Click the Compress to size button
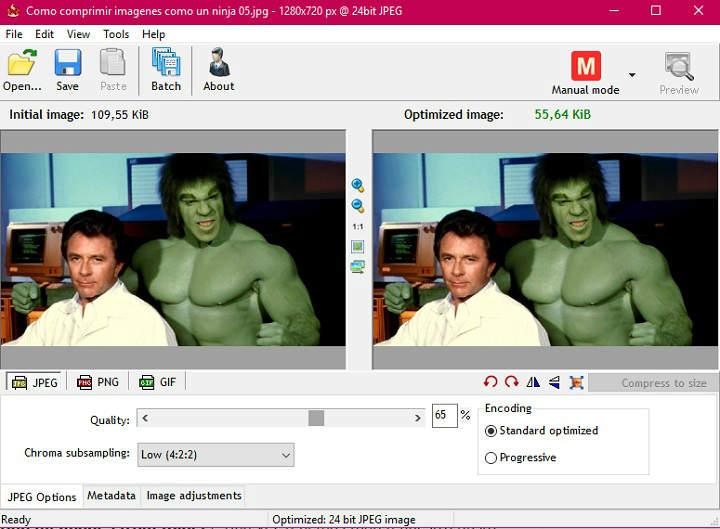 tap(654, 383)
